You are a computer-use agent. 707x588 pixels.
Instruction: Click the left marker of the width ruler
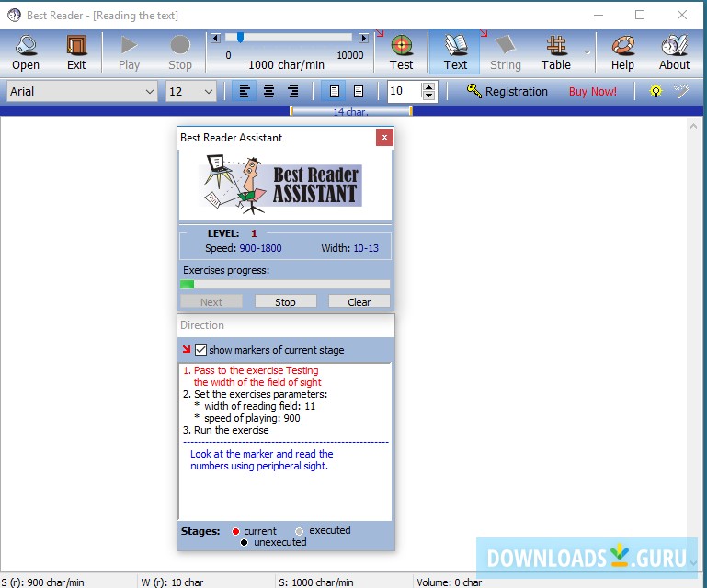tap(291, 111)
